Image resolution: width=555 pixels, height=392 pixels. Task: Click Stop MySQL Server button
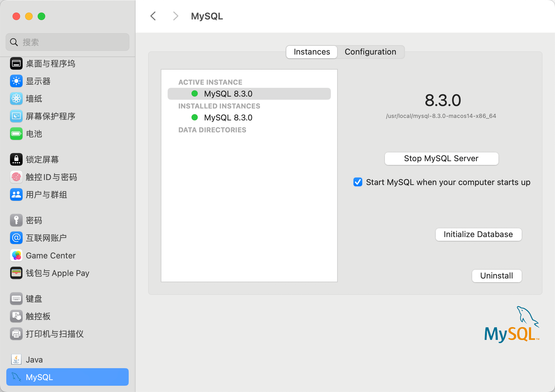click(441, 158)
